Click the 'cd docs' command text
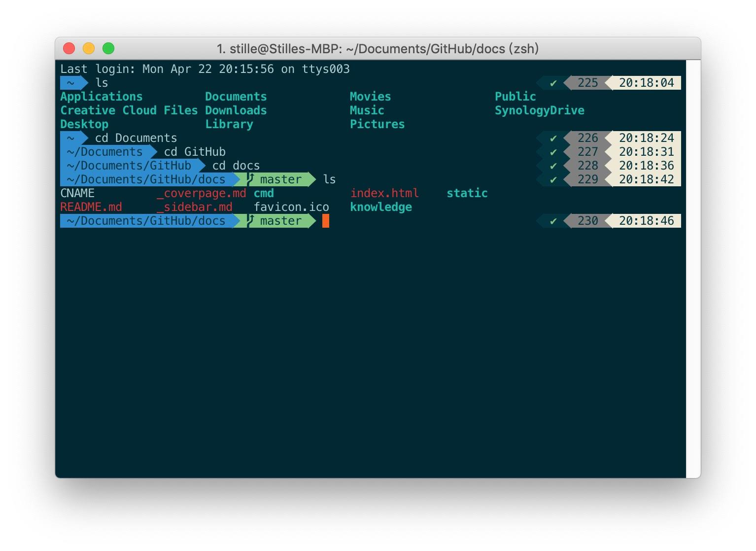This screenshot has height=551, width=756. [236, 166]
